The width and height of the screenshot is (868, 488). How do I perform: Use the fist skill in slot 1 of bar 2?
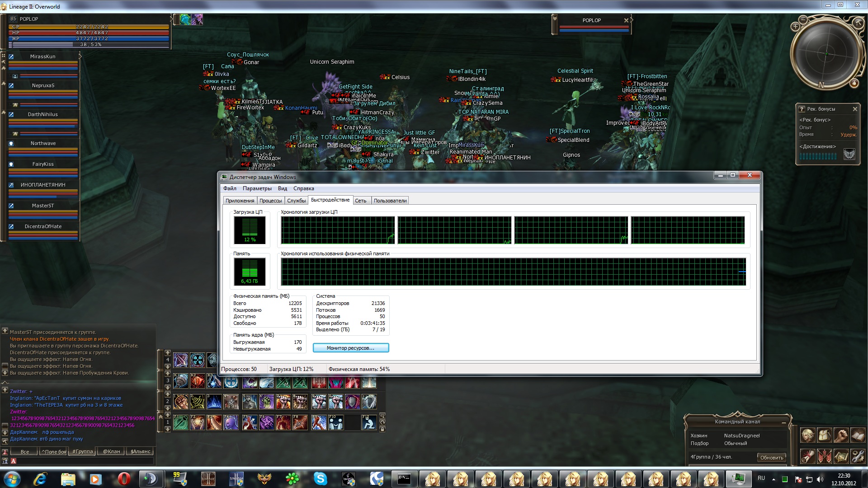181,401
